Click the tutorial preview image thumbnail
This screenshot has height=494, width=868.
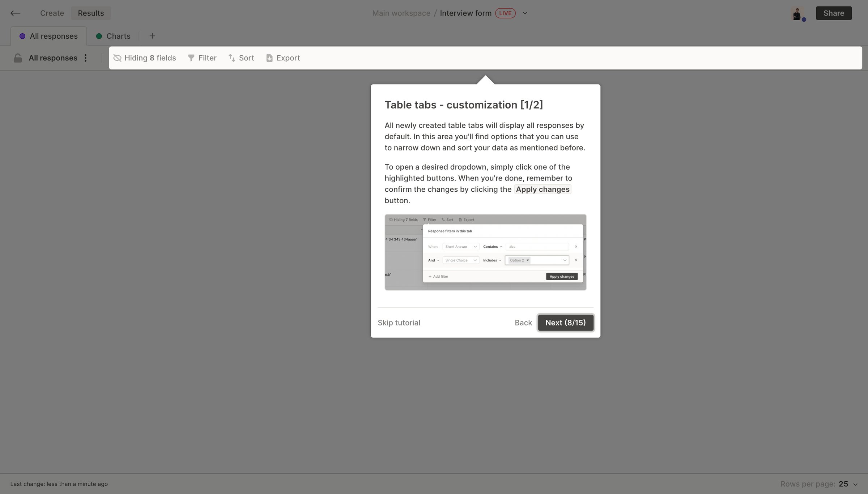tap(485, 252)
